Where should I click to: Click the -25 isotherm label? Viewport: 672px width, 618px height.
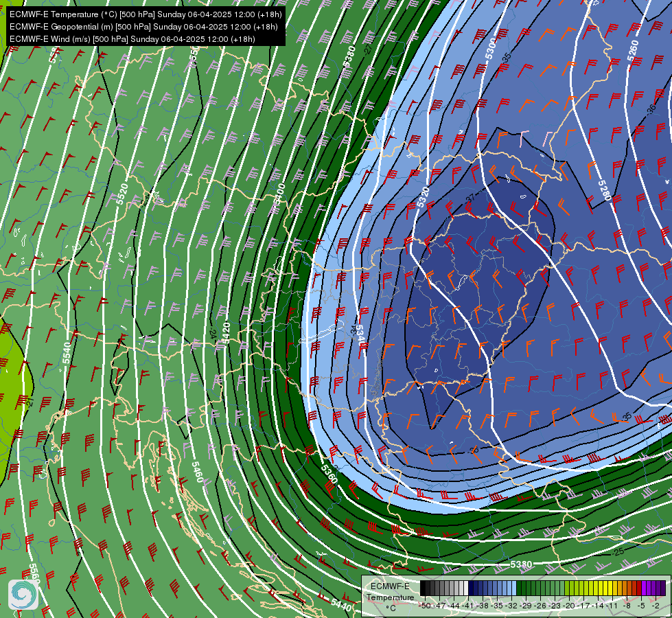618,552
